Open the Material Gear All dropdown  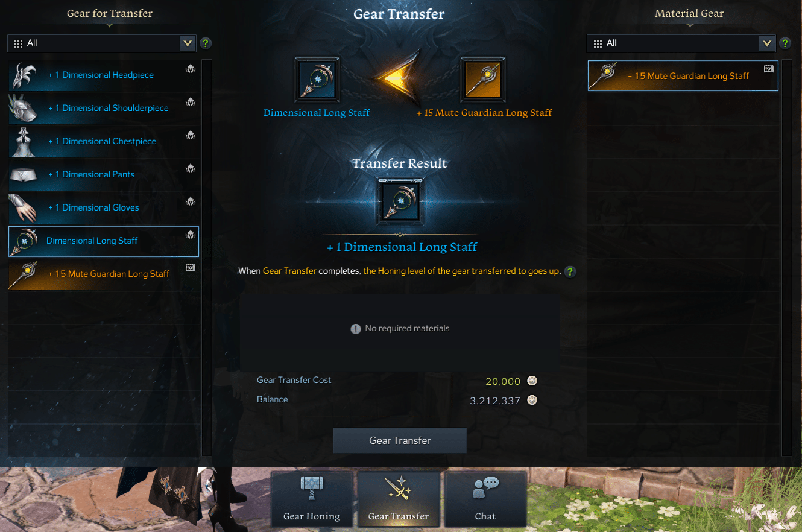[681, 43]
